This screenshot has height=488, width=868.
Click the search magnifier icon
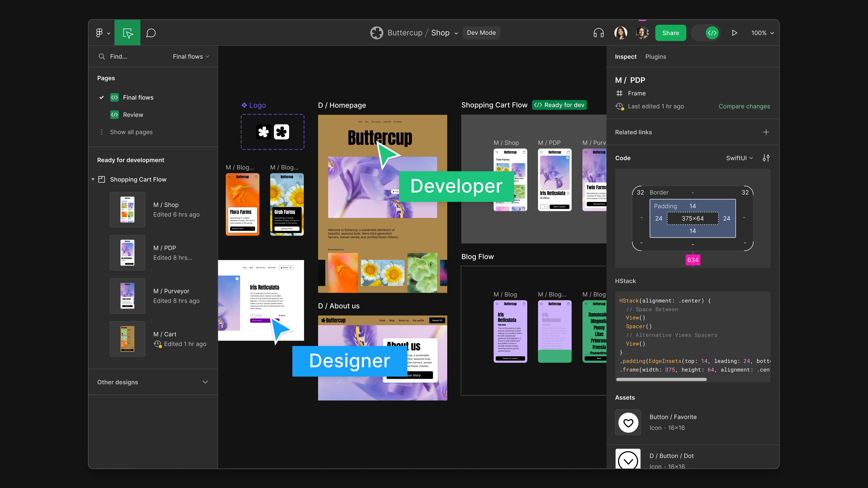coord(102,57)
